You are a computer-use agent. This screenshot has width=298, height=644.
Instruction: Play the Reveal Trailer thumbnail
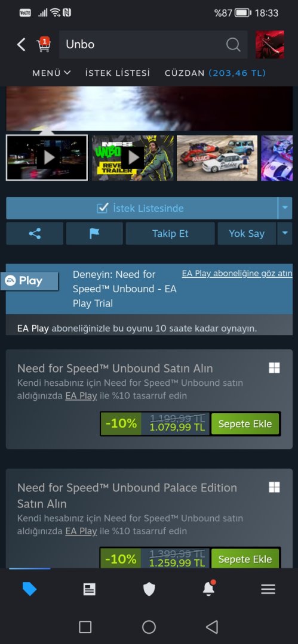pos(133,157)
